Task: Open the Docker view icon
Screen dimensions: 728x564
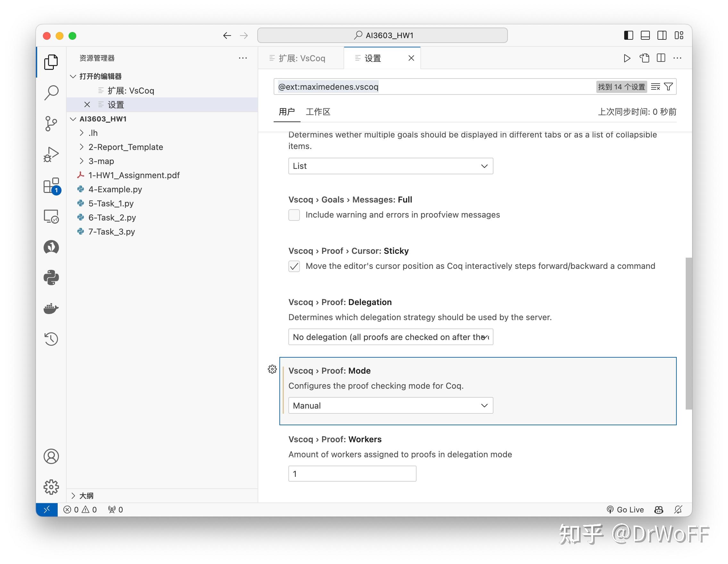Action: tap(51, 308)
